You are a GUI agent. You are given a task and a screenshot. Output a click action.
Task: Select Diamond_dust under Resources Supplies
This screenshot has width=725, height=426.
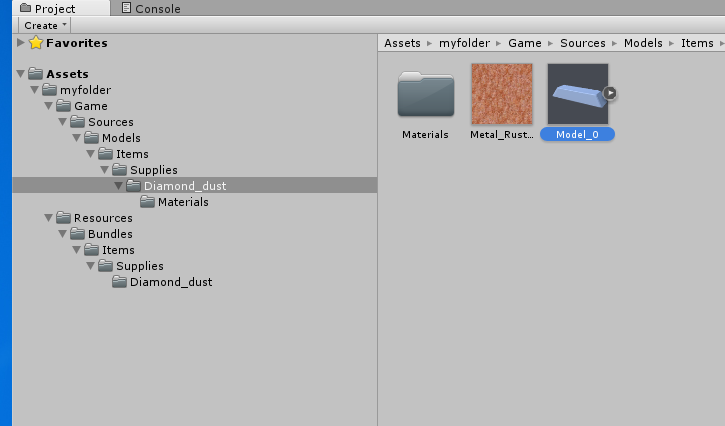170,282
